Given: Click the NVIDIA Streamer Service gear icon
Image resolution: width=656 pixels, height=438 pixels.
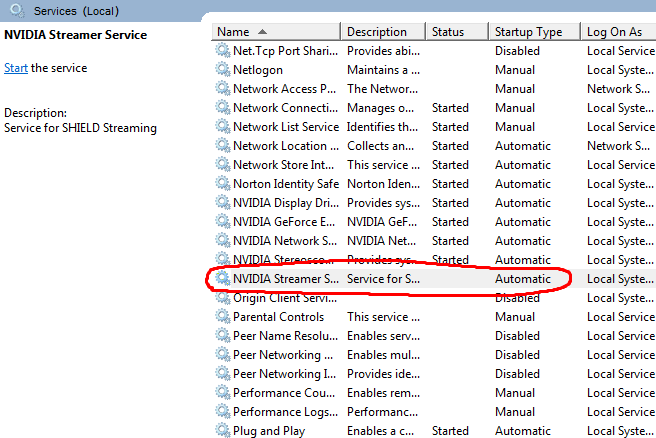Looking at the screenshot, I should (222, 279).
